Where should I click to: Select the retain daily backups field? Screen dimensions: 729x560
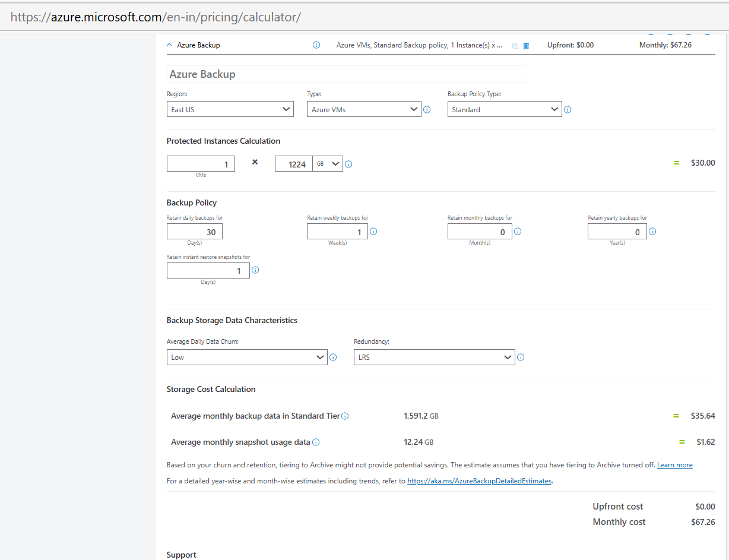pos(195,232)
